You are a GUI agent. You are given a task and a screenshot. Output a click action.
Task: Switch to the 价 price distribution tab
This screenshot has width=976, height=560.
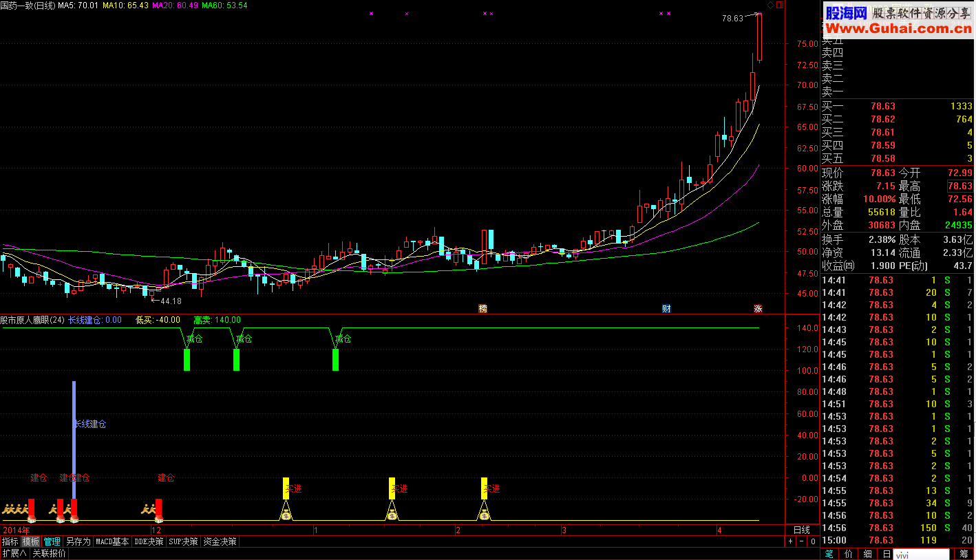[x=849, y=554]
